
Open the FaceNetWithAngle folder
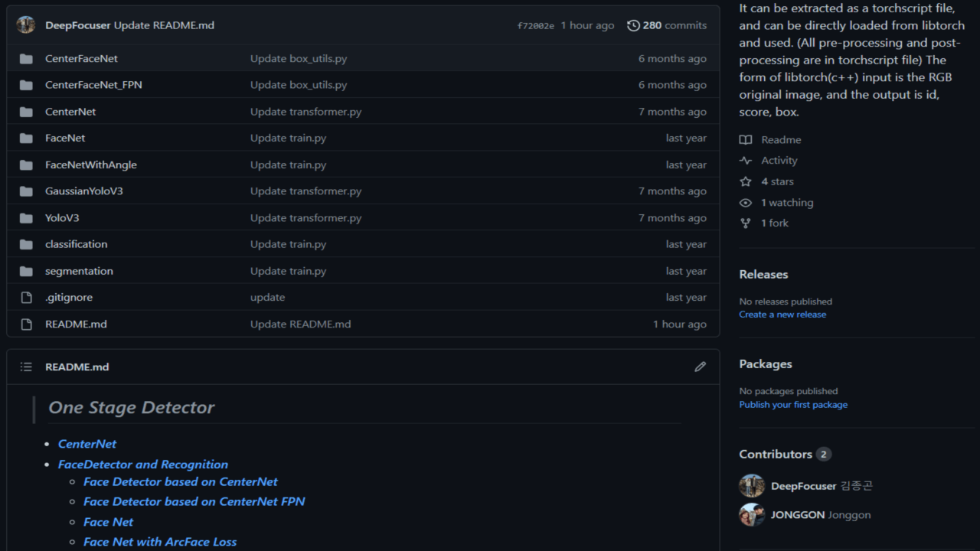(x=91, y=165)
